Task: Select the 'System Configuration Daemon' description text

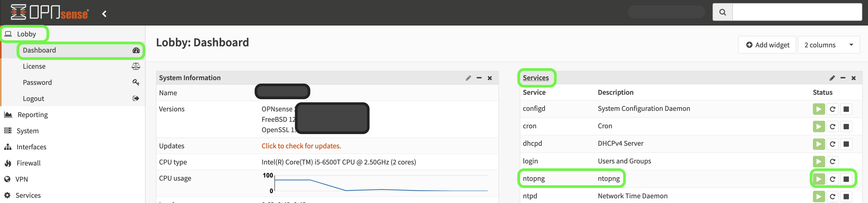Action: pos(643,109)
